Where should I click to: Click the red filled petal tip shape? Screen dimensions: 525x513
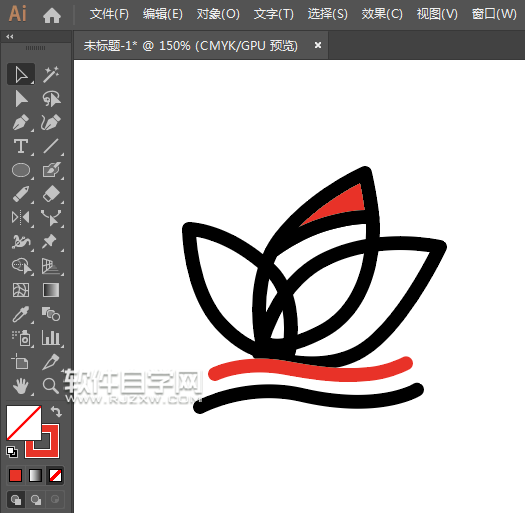[345, 206]
